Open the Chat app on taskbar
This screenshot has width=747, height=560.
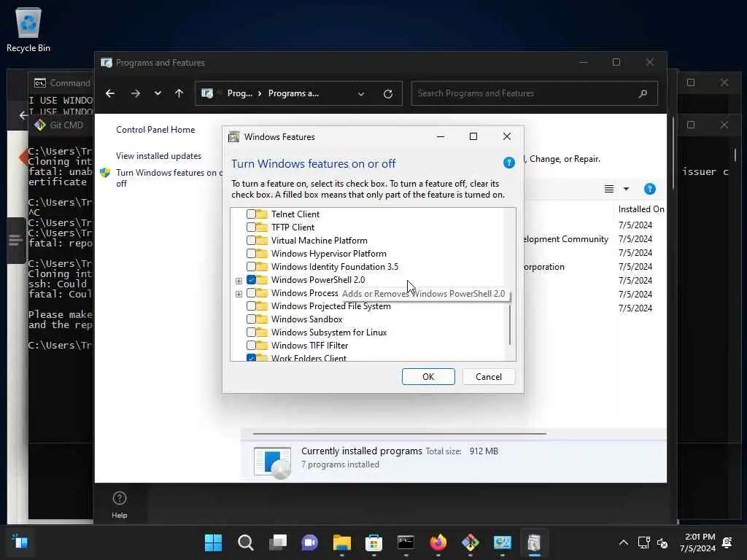pyautogui.click(x=309, y=542)
